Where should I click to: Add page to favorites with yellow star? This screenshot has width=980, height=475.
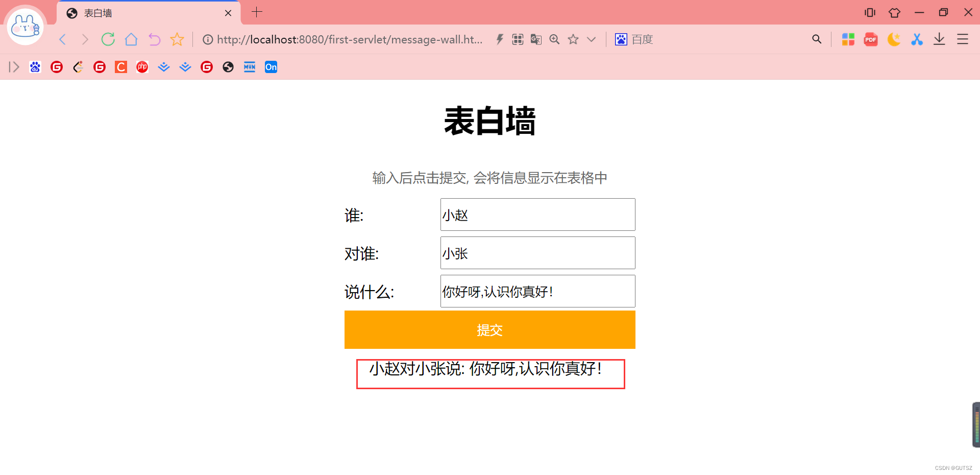[x=177, y=39]
